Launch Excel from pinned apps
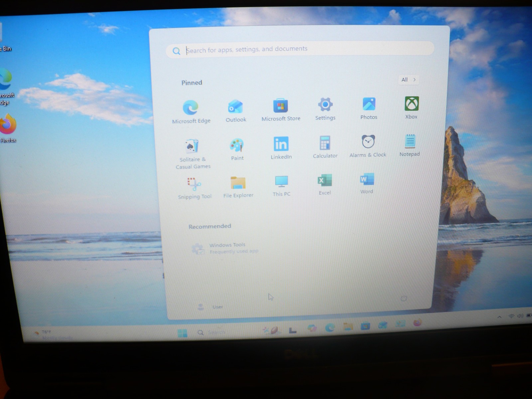 click(x=325, y=185)
